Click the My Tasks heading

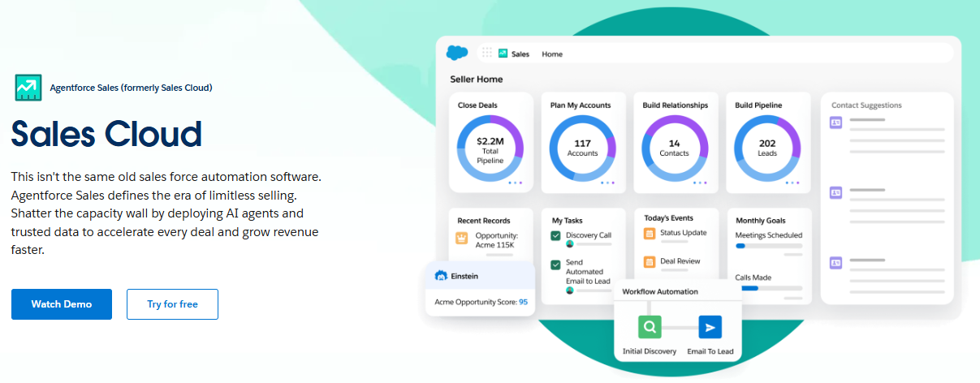568,221
